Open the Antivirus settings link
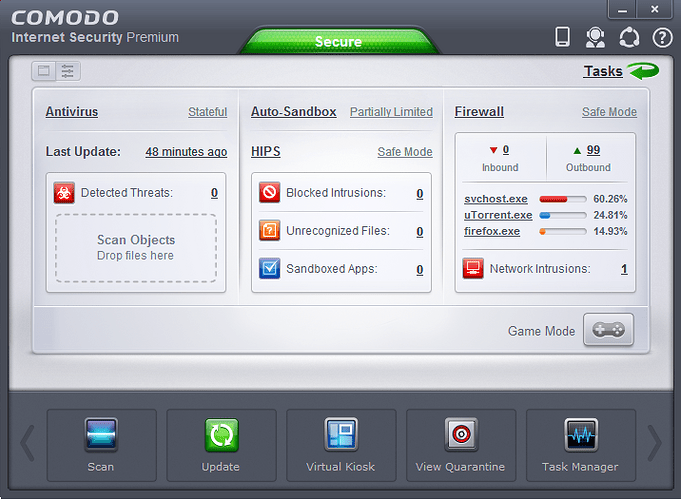The height and width of the screenshot is (500, 681). [72, 112]
